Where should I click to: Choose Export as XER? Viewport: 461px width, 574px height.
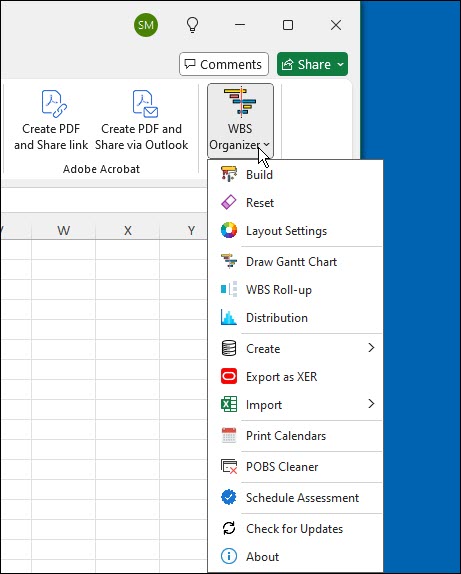tap(295, 376)
